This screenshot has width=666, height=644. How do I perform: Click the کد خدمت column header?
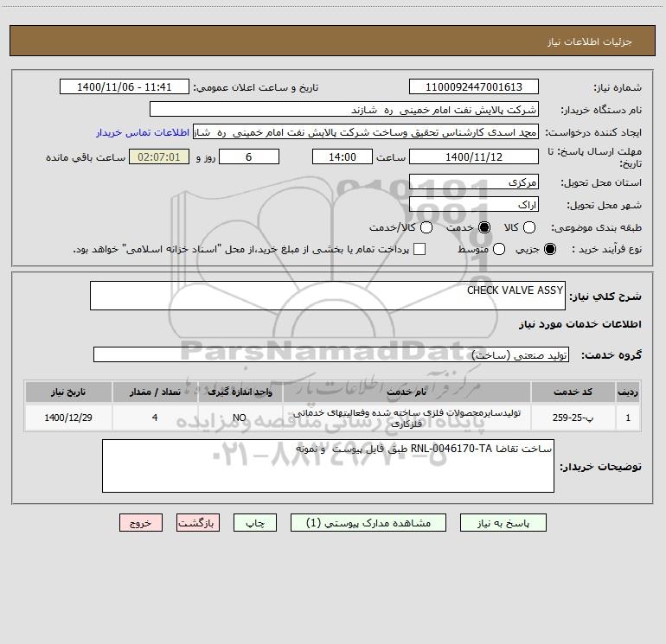(573, 392)
